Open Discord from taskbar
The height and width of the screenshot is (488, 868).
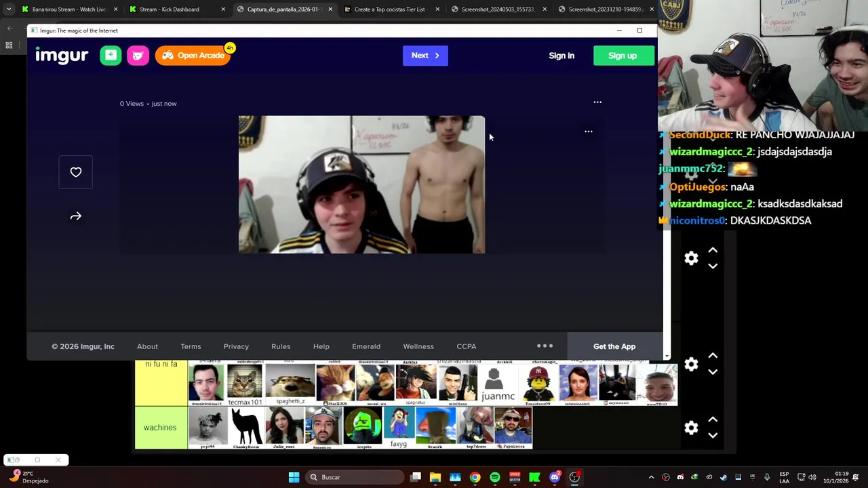[x=555, y=477]
